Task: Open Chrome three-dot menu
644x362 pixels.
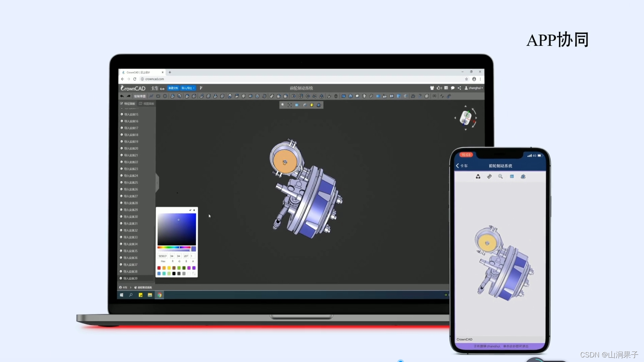Action: pos(480,79)
